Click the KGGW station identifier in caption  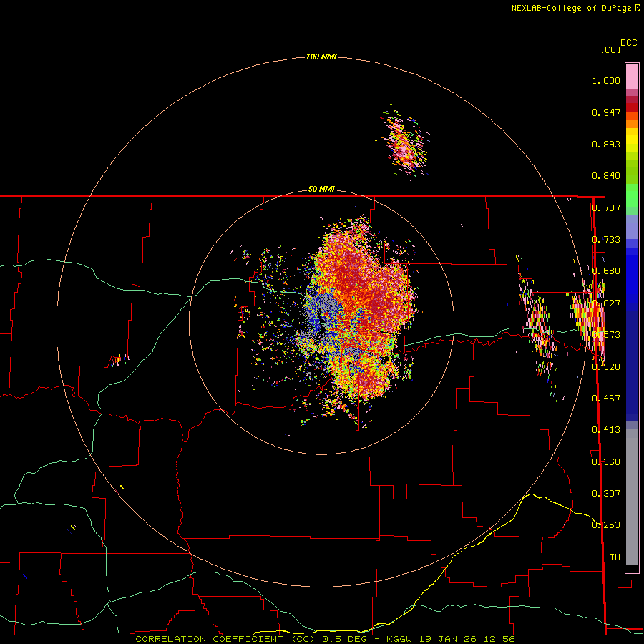click(400, 639)
